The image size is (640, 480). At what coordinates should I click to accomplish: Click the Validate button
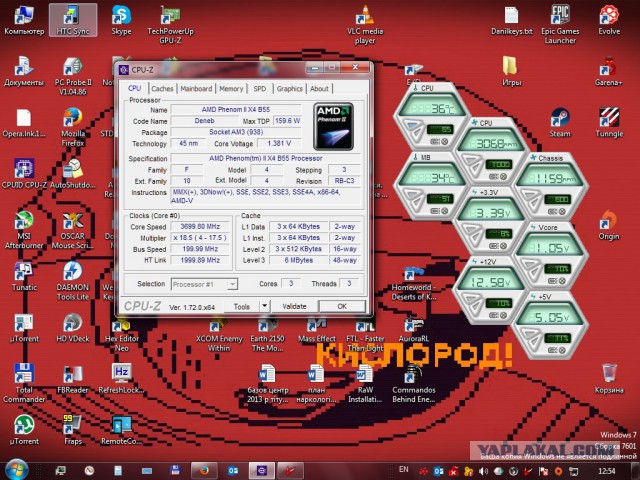coord(294,306)
